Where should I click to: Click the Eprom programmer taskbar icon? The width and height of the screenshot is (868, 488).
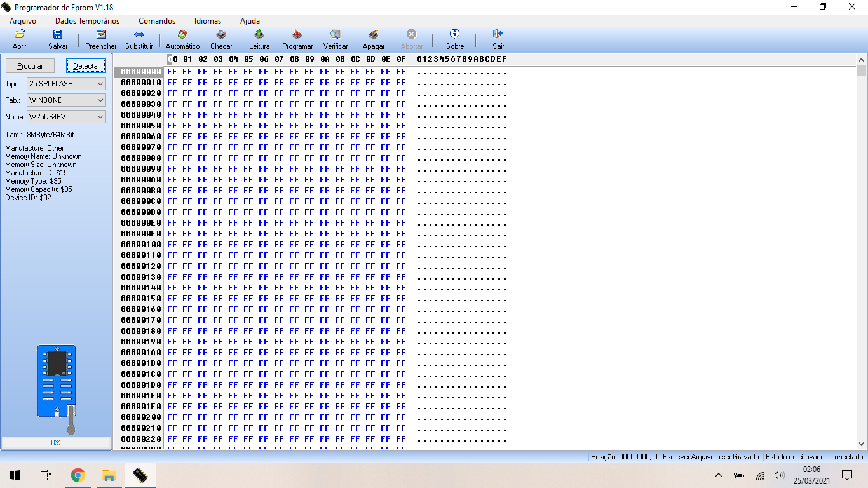[x=140, y=475]
